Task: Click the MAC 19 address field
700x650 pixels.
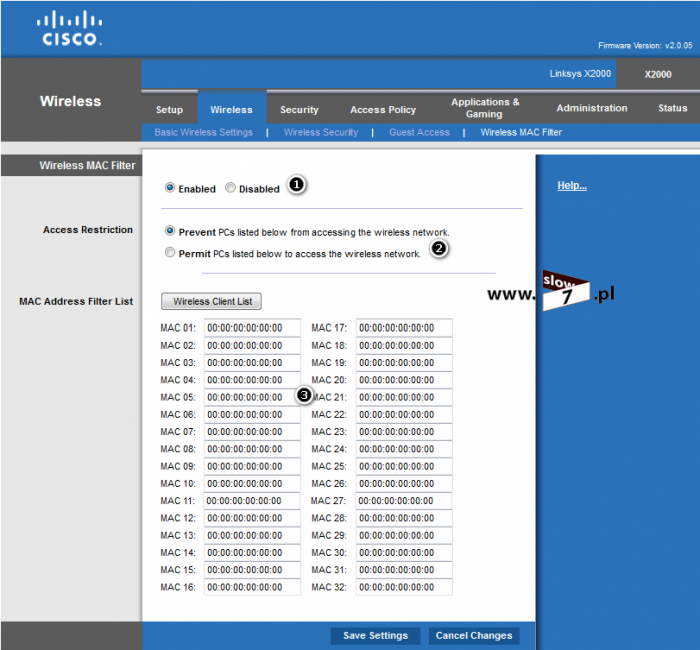Action: point(404,362)
